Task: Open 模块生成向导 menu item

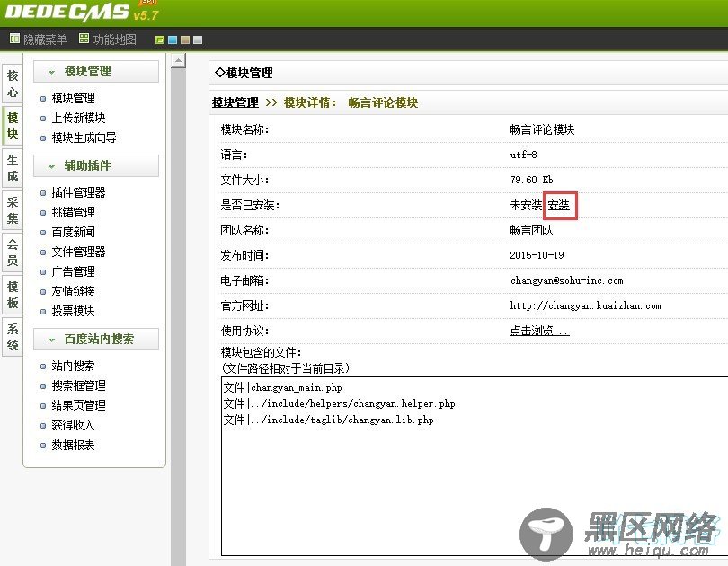Action: pos(84,137)
